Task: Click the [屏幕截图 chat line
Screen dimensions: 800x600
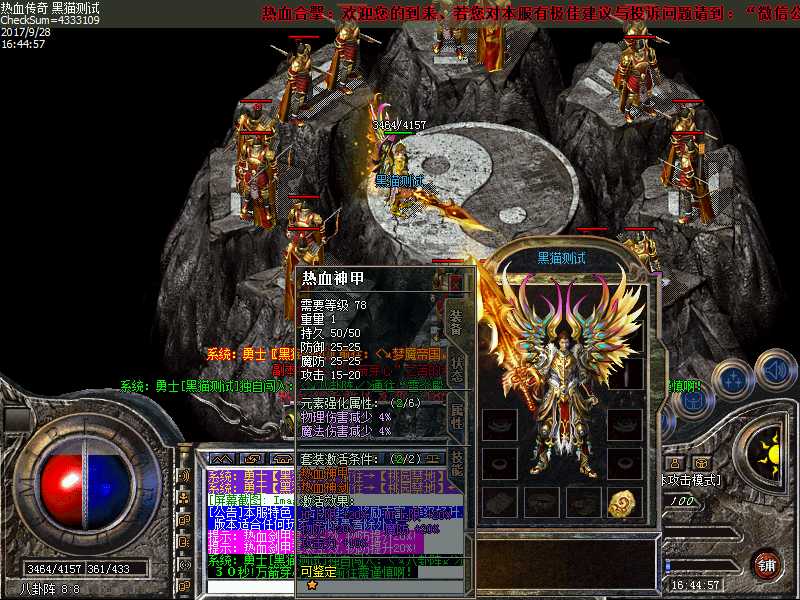Action: [251, 500]
